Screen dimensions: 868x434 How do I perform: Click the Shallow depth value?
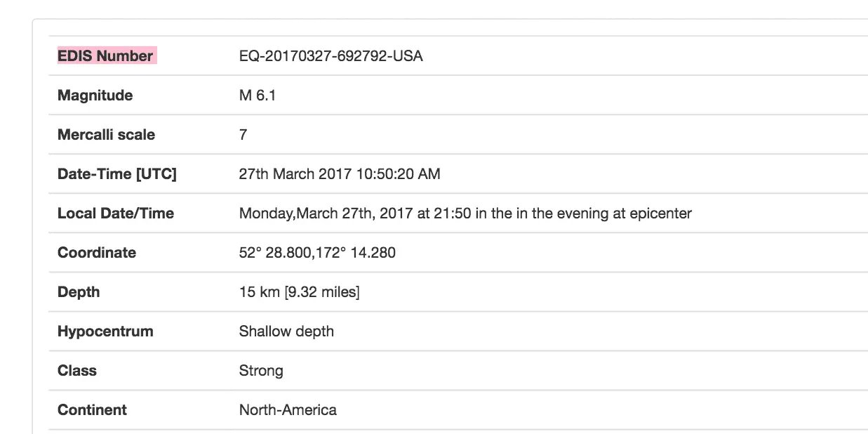click(286, 331)
